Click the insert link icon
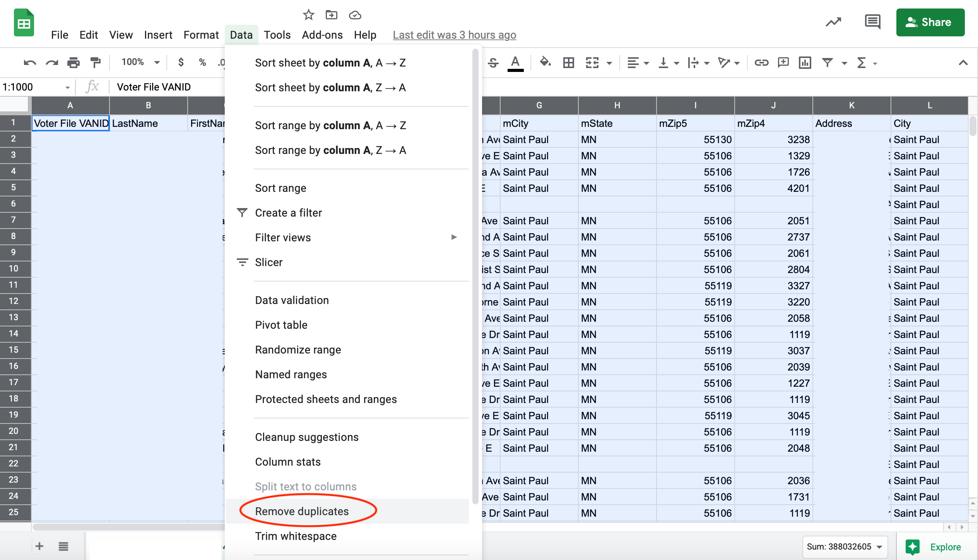 [x=761, y=63]
